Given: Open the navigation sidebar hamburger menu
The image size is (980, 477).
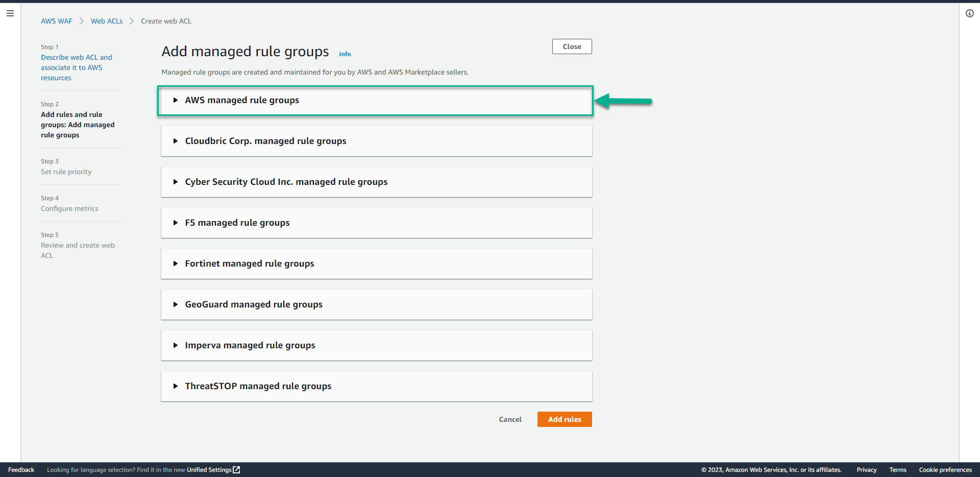Looking at the screenshot, I should click(10, 13).
